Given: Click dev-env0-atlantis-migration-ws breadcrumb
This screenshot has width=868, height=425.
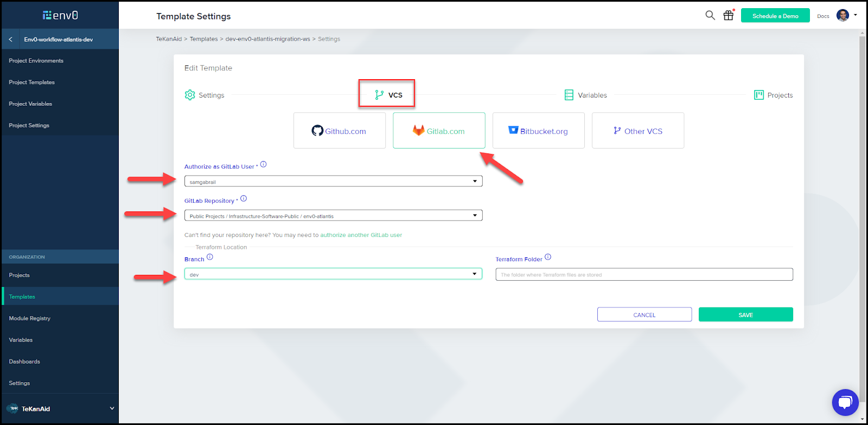Looking at the screenshot, I should [x=268, y=39].
